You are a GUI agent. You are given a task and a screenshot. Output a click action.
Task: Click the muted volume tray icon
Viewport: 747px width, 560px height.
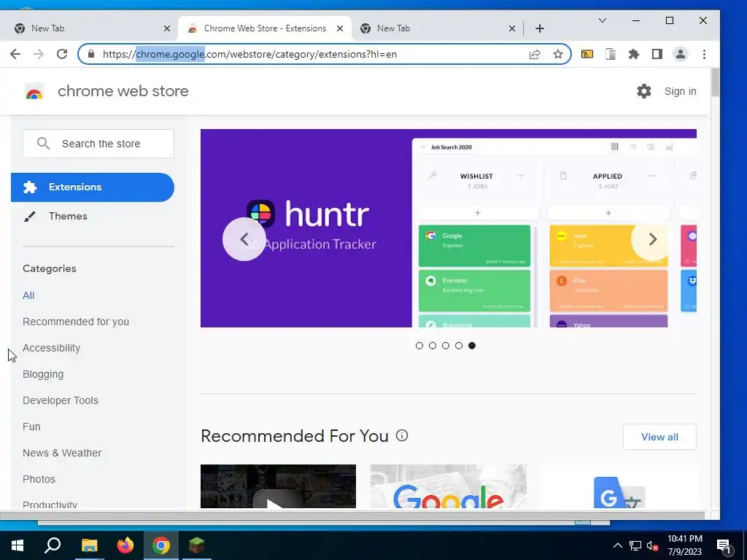point(651,545)
